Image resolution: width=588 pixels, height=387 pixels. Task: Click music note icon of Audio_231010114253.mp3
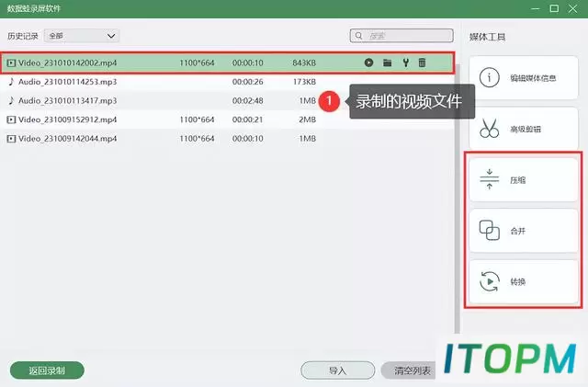[11, 82]
